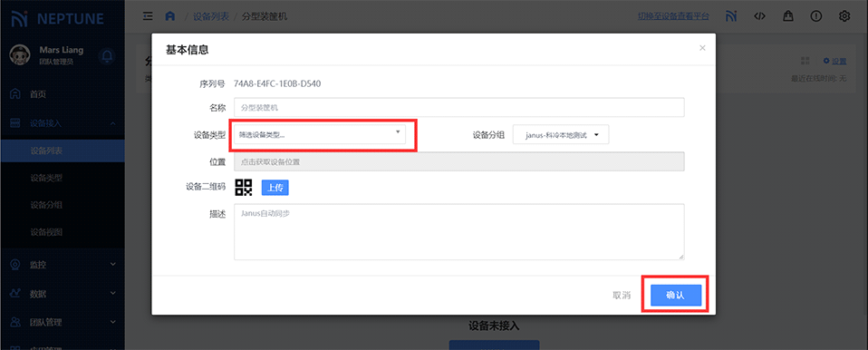Viewport: 868px width, 350px height.
Task: Click the 团队管理 people icon in sidebar
Action: 16,322
